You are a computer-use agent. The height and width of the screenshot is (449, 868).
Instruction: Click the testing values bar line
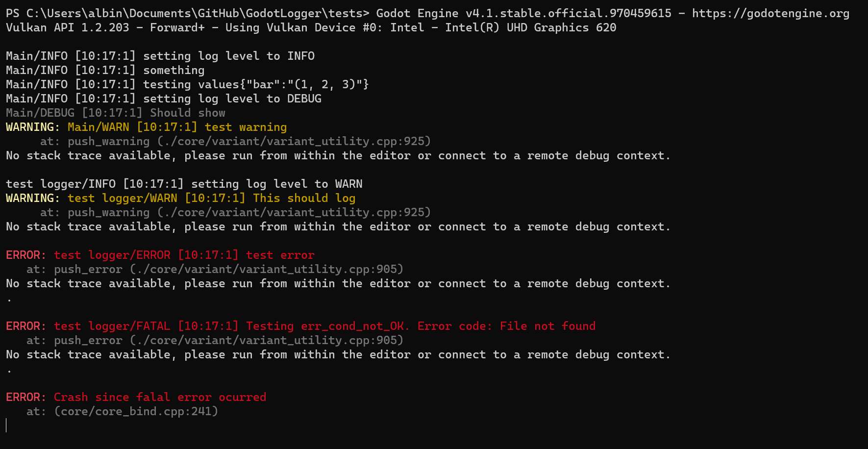tap(188, 85)
